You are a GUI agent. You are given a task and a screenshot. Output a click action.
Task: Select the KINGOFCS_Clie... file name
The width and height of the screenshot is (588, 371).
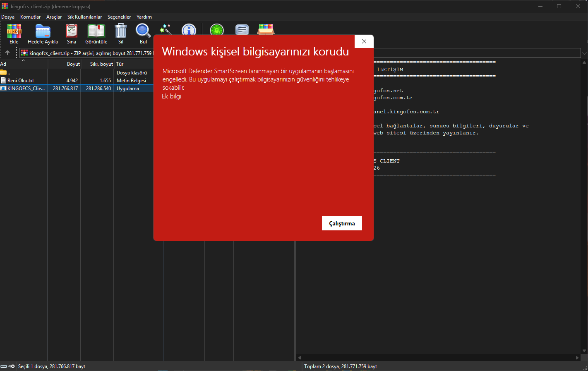point(26,89)
